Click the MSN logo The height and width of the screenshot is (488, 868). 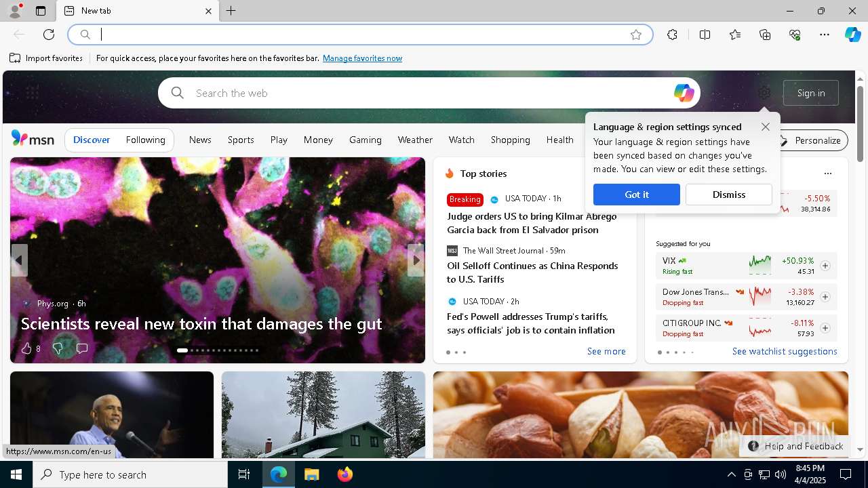click(33, 139)
